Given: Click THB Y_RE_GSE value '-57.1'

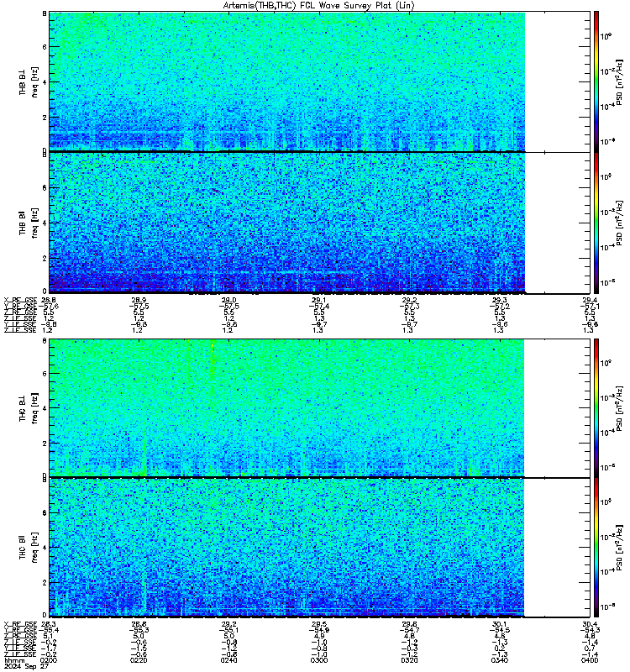Looking at the screenshot, I should click(x=590, y=306).
